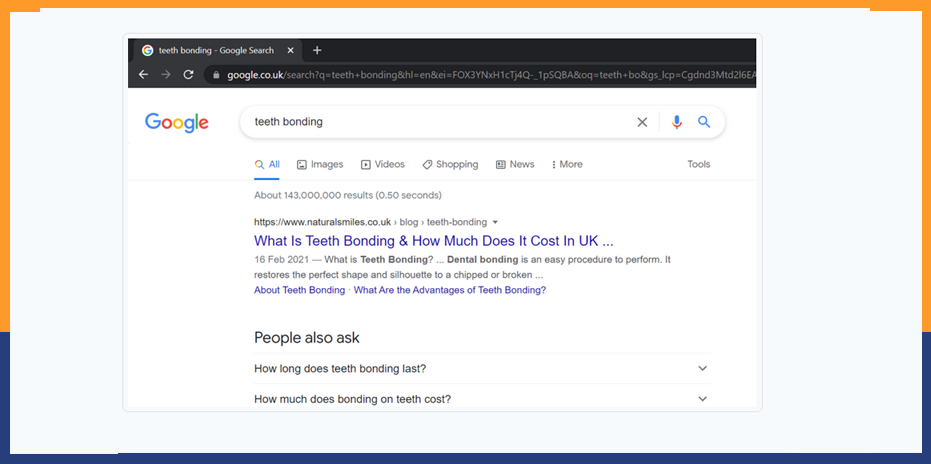This screenshot has width=931, height=464.
Task: Switch to the All results tab
Action: 267,165
